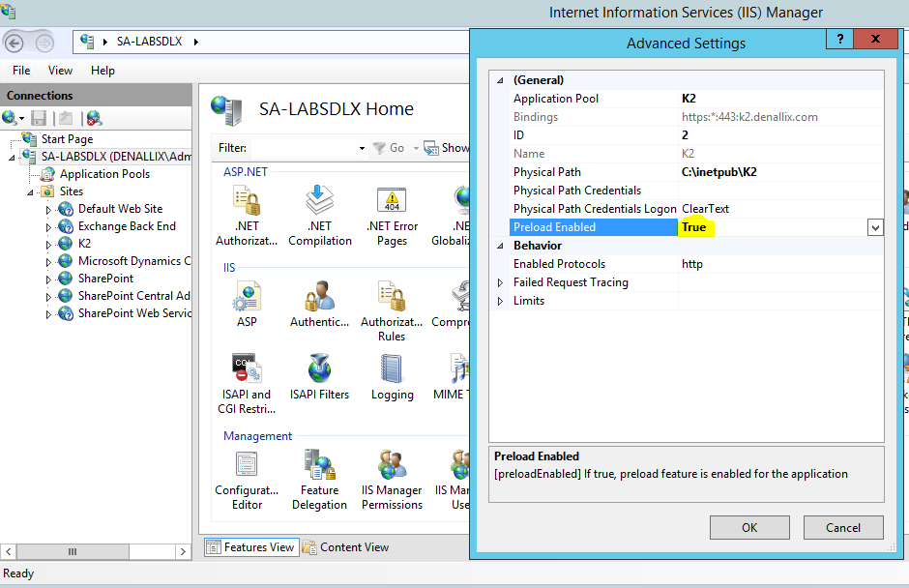Click the Help question mark in Advanced Settings
909x588 pixels.
[x=840, y=39]
